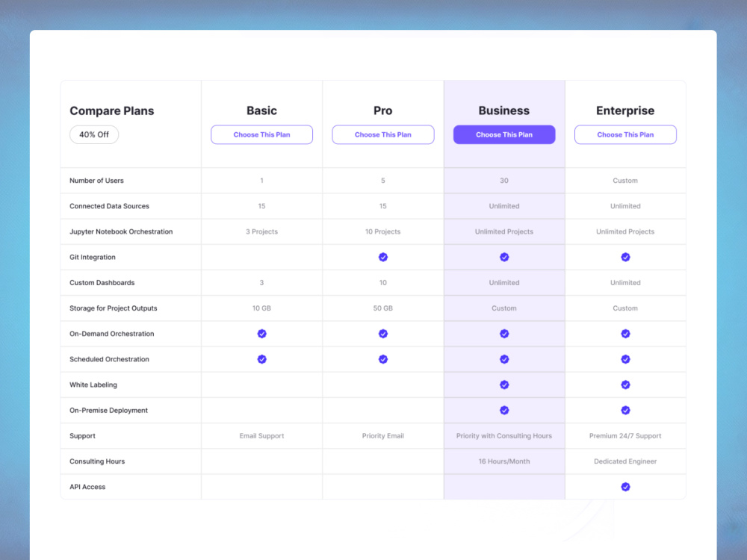Click Premium 24/7 Support cell
The image size is (747, 560).
tap(625, 436)
